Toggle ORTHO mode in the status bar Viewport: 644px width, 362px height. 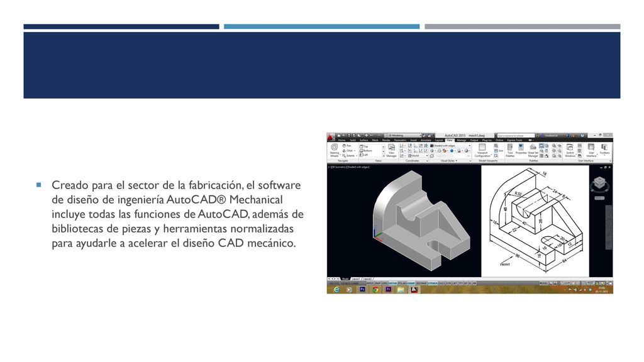tap(392, 283)
